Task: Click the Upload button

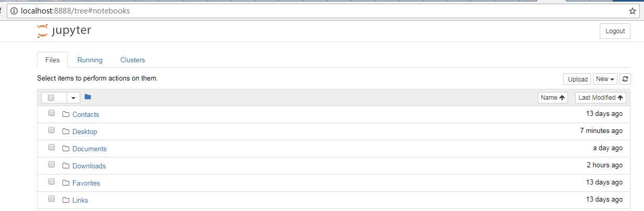Action: point(577,79)
